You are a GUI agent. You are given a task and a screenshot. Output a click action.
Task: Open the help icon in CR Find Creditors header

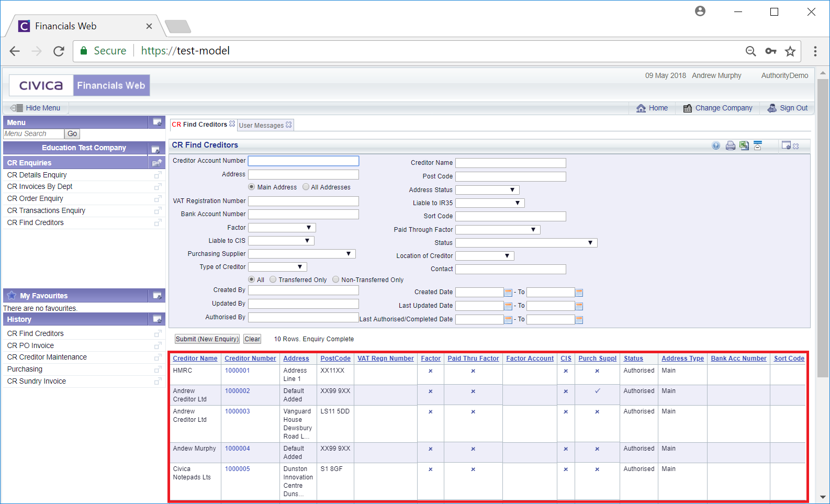point(716,146)
